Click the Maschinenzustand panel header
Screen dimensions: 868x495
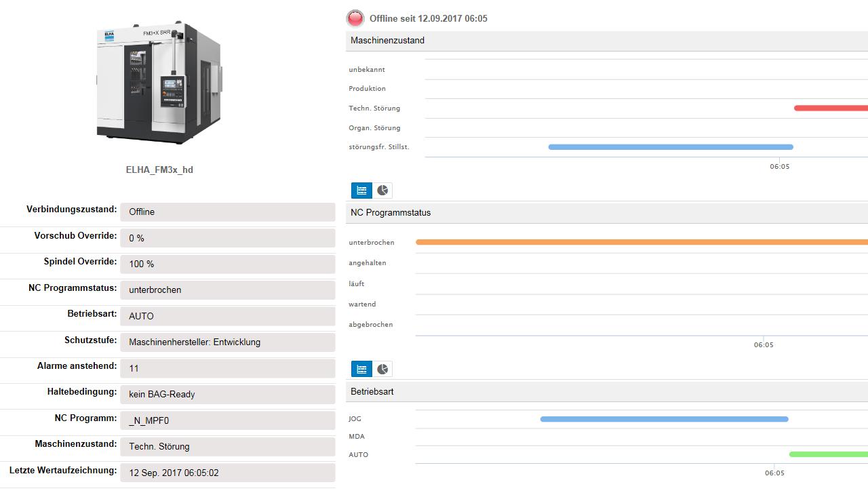(x=607, y=41)
